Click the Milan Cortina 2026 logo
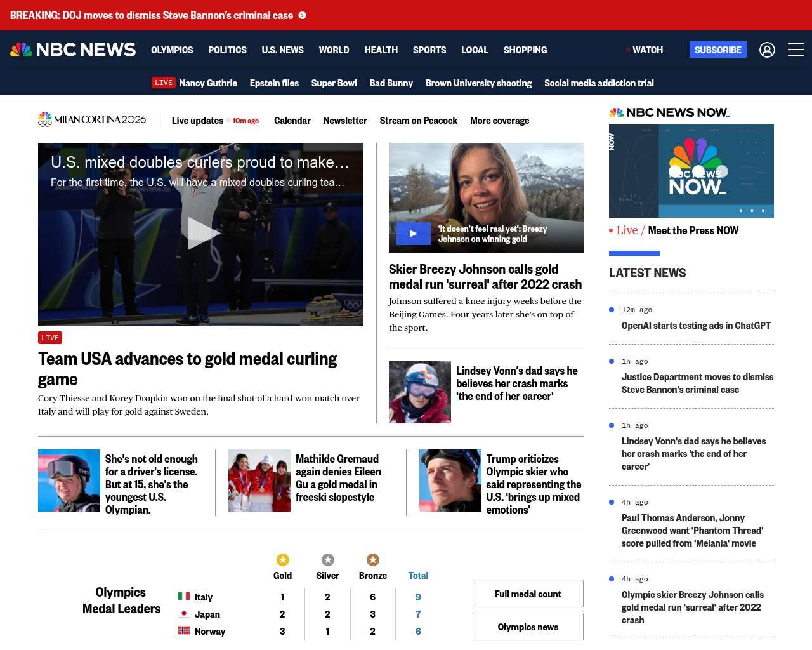This screenshot has width=812, height=650. click(92, 119)
